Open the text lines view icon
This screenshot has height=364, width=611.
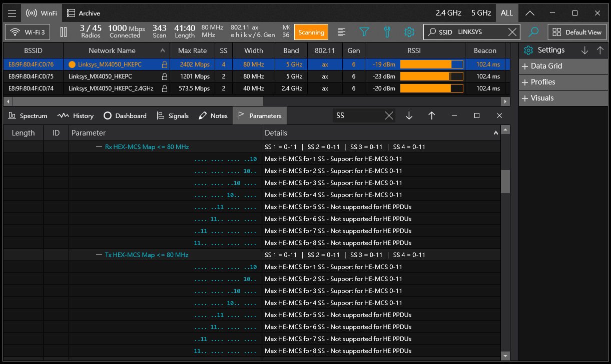342,32
